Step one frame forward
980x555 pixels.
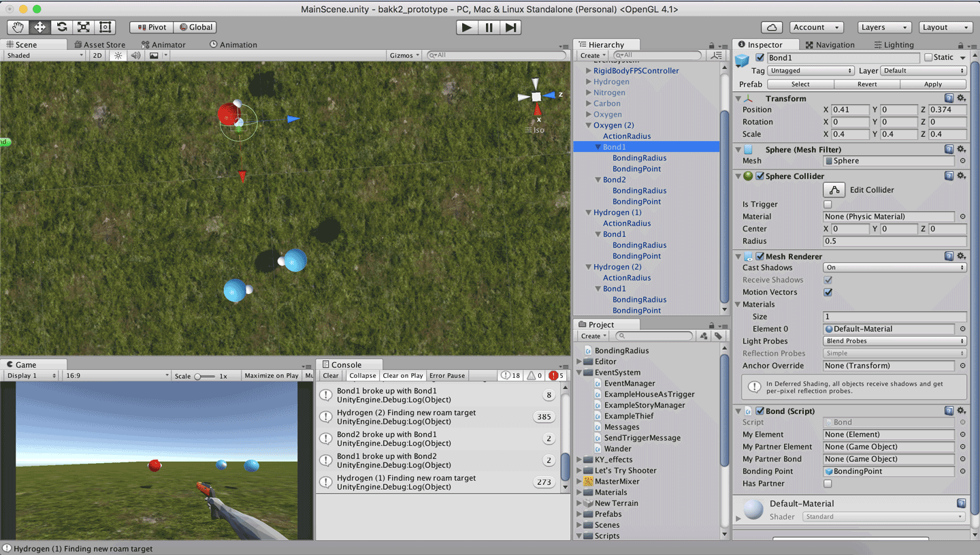[x=510, y=27]
